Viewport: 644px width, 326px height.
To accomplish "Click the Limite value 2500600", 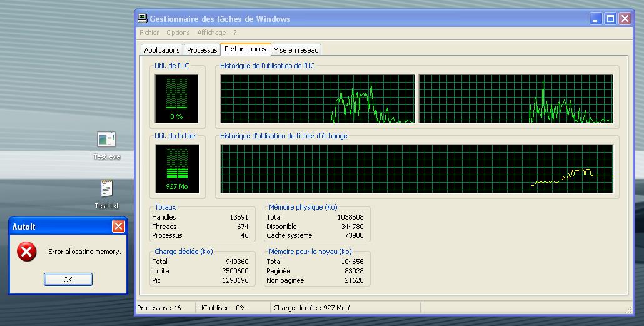I will [x=235, y=271].
